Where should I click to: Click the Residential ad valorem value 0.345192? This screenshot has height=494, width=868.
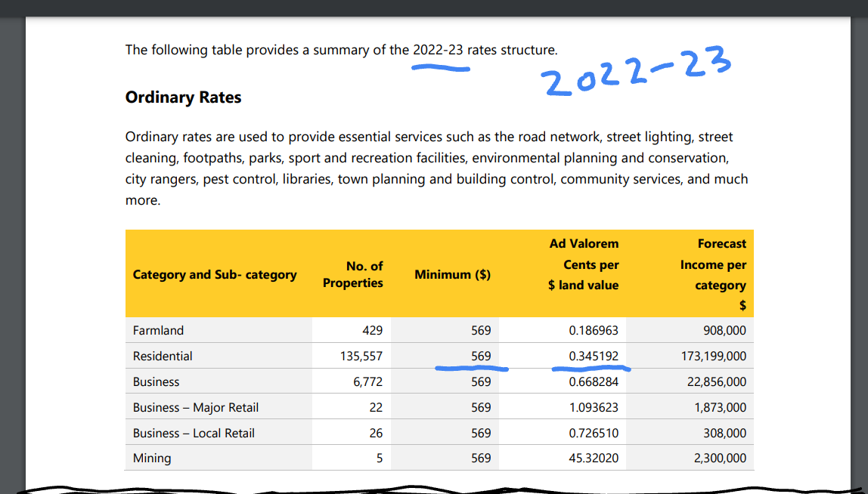click(x=594, y=356)
